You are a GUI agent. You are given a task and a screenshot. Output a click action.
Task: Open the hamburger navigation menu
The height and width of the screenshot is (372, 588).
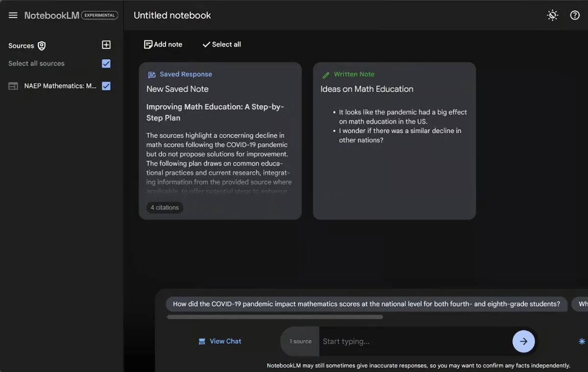click(13, 15)
